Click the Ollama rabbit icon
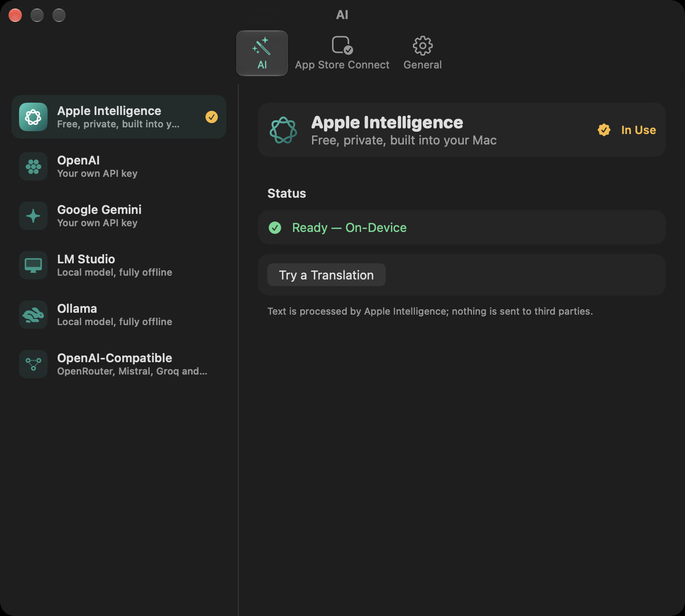 pos(33,315)
